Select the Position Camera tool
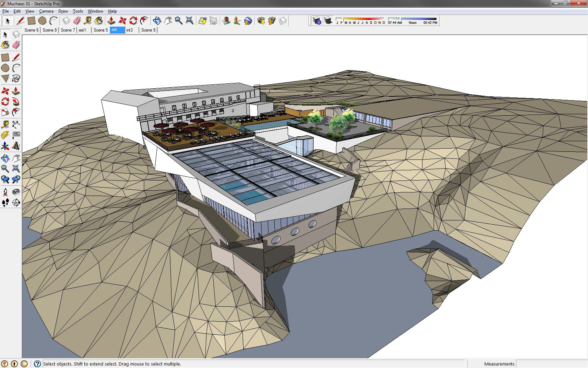 [5, 192]
